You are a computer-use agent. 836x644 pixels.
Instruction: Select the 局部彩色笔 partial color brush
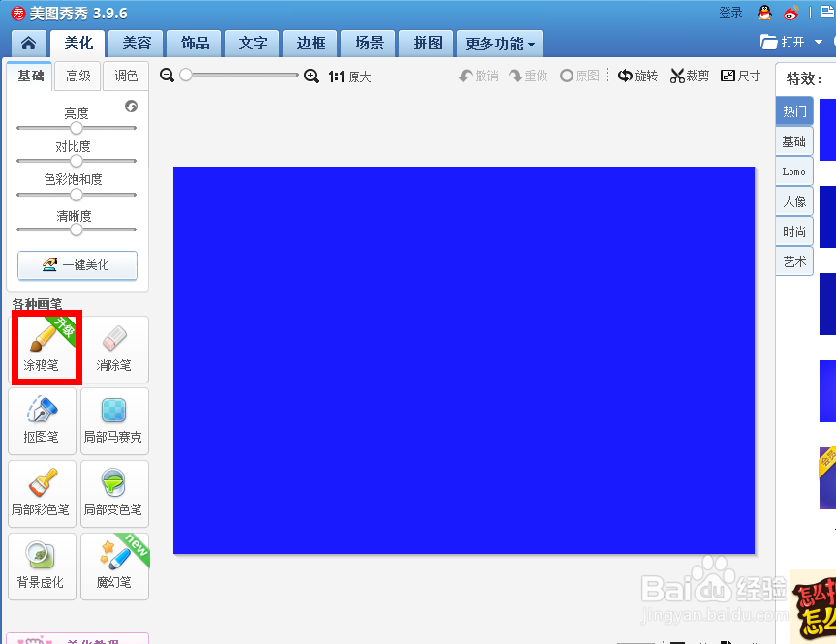coord(42,494)
